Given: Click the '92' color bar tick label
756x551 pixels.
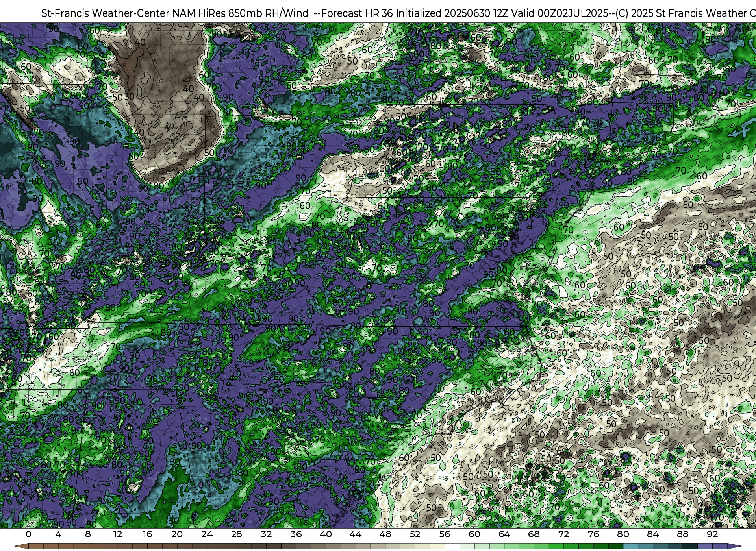Looking at the screenshot, I should pos(712,534).
